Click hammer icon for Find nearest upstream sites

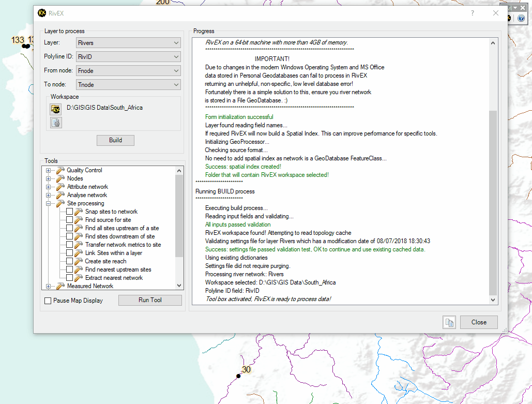79,269
